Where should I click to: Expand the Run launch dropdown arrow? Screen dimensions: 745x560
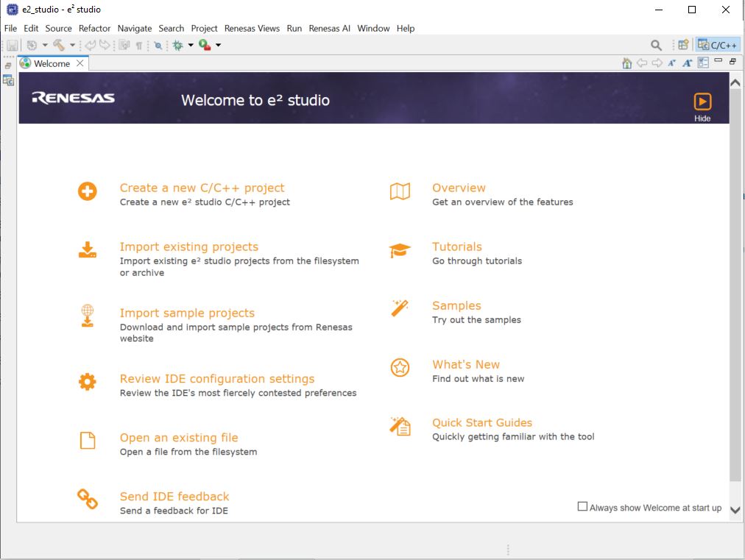point(219,45)
